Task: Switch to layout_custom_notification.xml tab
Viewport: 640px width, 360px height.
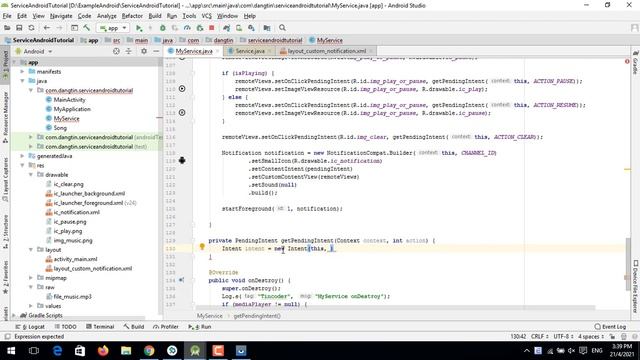Action: (x=327, y=51)
